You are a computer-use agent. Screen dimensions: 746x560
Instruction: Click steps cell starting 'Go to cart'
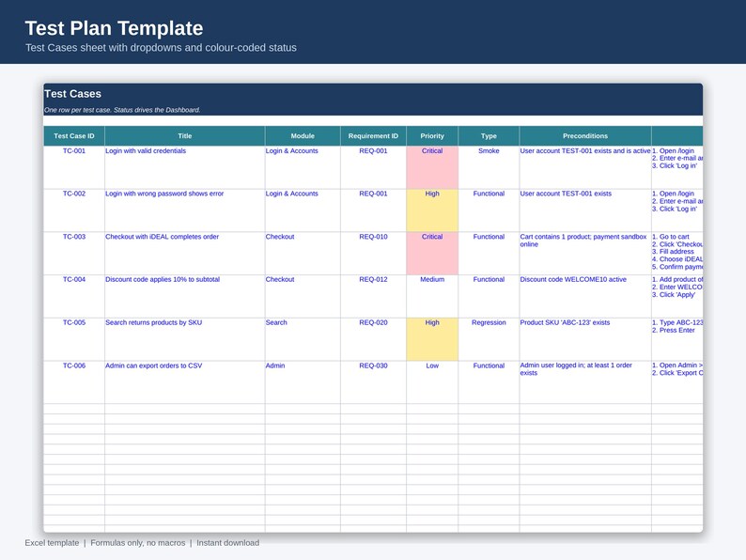tap(677, 254)
